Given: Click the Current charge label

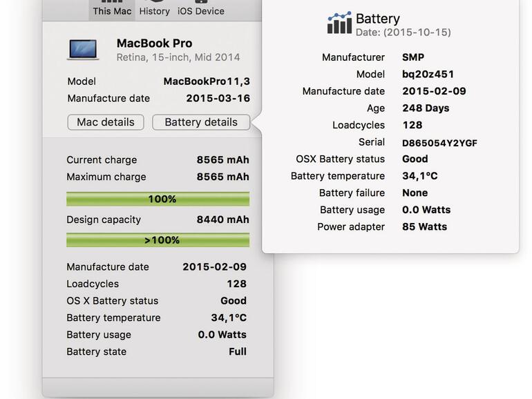Looking at the screenshot, I should coord(102,159).
